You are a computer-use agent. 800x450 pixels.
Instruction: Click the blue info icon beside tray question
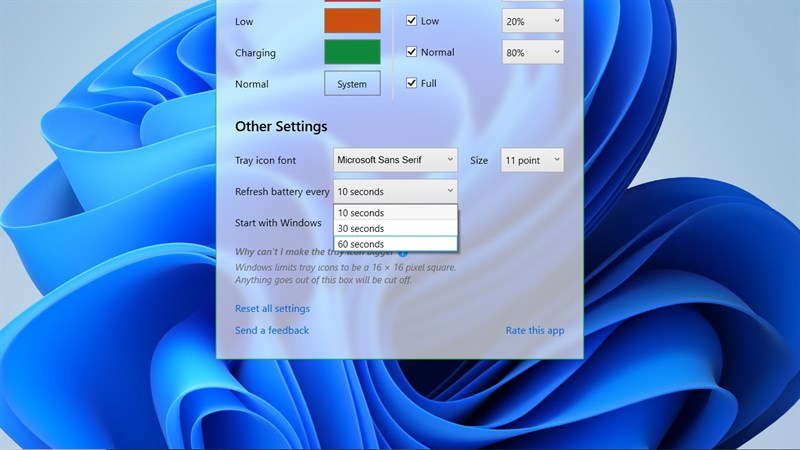tap(403, 253)
